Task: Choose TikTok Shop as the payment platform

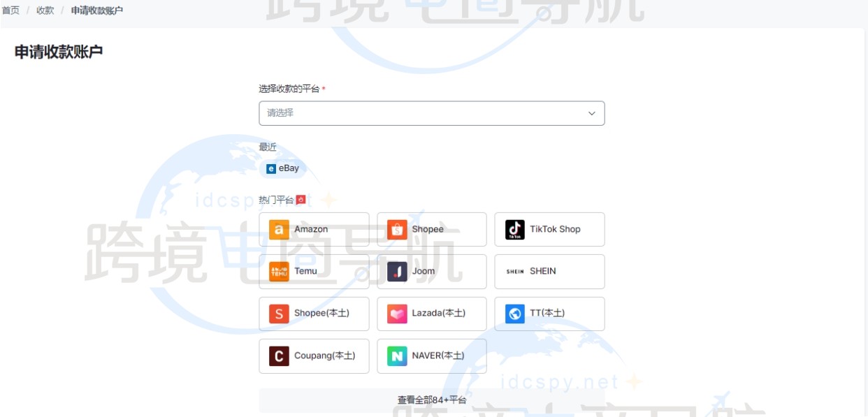Action: click(x=549, y=229)
